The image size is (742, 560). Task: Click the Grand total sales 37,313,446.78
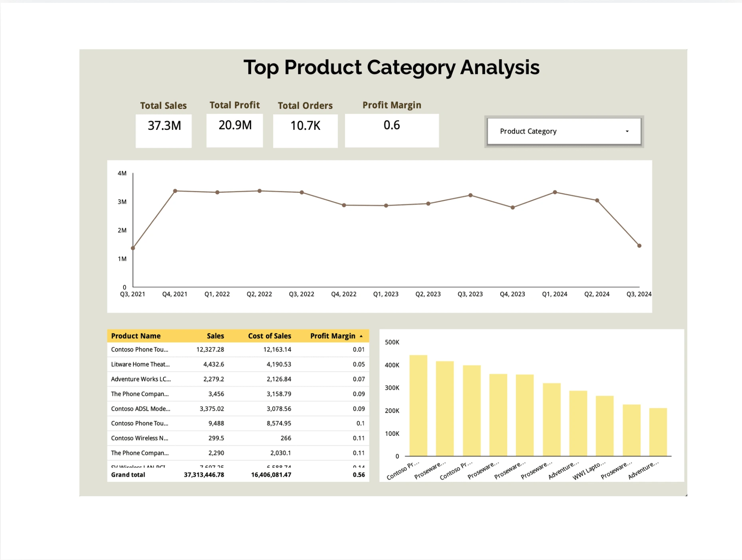[x=204, y=475]
